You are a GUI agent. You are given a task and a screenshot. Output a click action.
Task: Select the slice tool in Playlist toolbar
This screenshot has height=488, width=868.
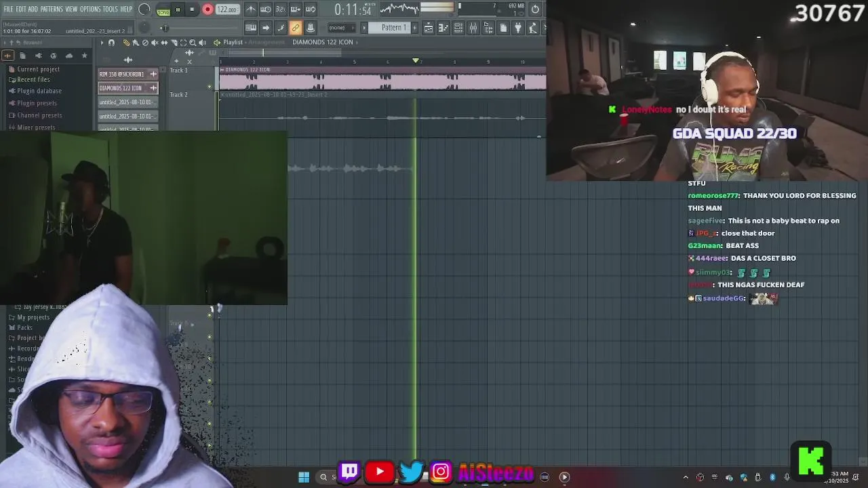click(174, 43)
